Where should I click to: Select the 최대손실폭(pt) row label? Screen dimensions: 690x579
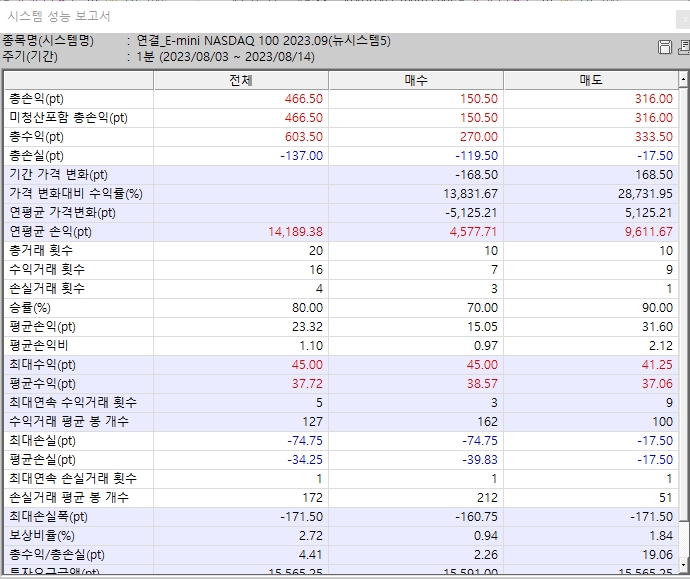coord(48,516)
